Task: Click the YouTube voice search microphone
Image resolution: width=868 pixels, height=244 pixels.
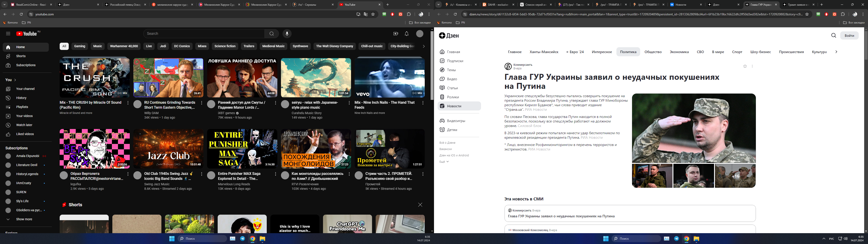Action: tap(287, 34)
